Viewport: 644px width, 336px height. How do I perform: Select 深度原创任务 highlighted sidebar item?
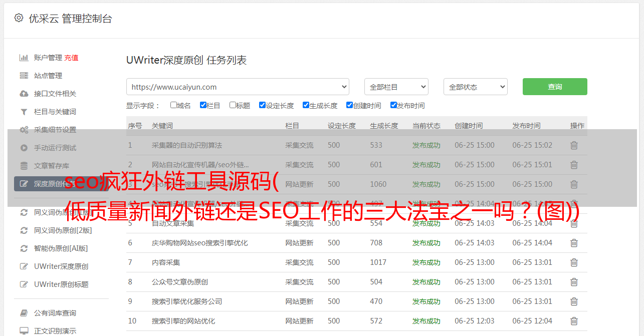click(62, 184)
